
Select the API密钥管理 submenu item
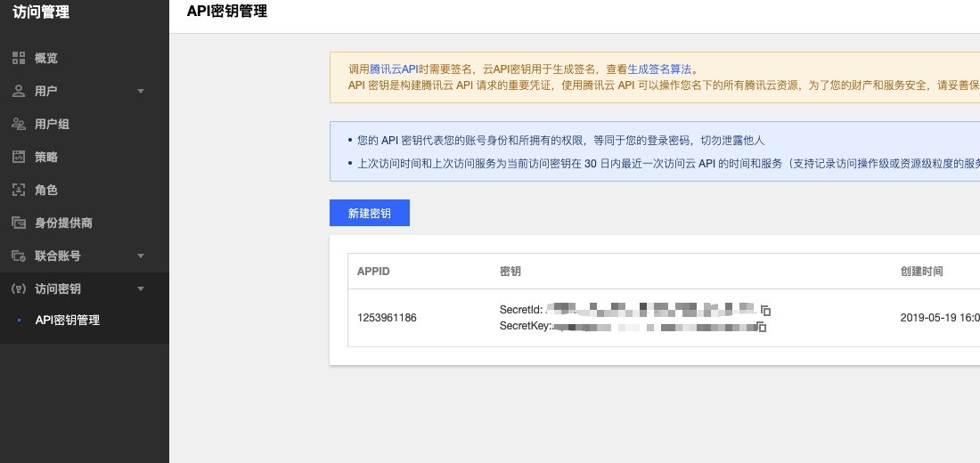point(68,320)
